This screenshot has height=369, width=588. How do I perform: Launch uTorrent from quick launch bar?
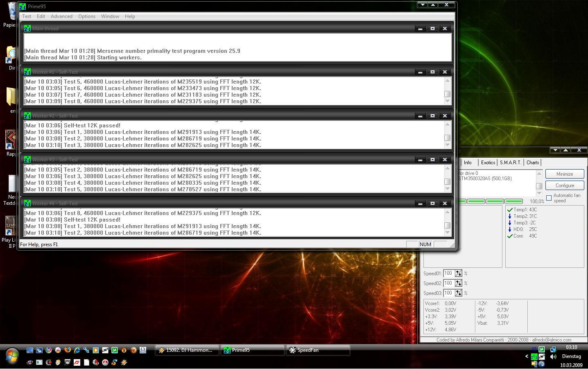point(115,350)
